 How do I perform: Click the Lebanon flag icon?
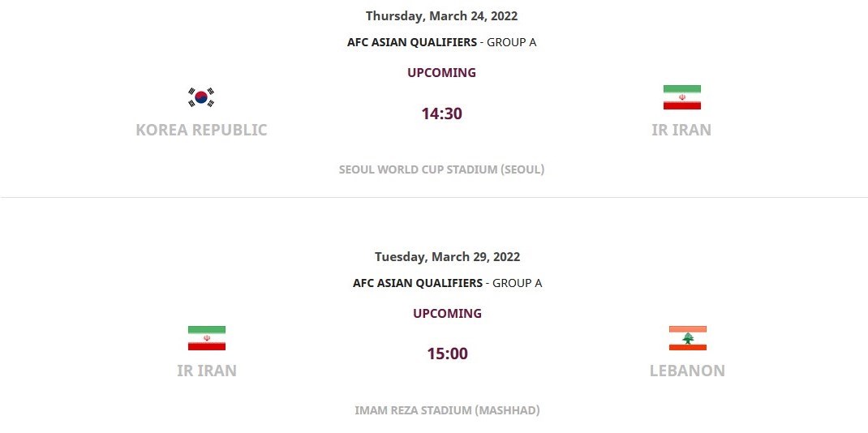click(x=687, y=338)
